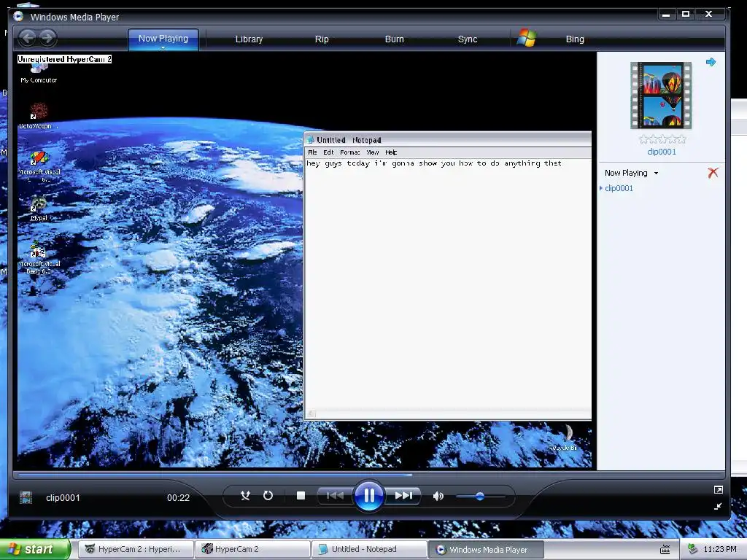Skip to the next track

tap(403, 496)
